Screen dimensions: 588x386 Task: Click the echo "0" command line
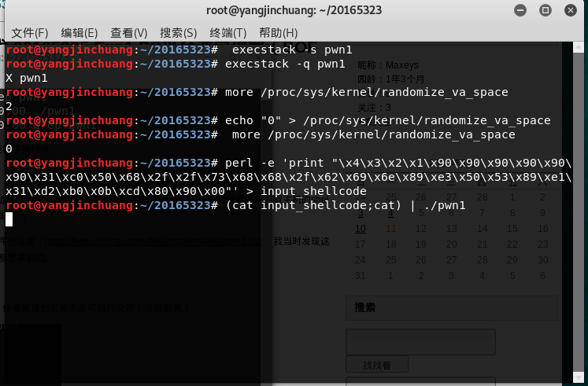point(388,120)
